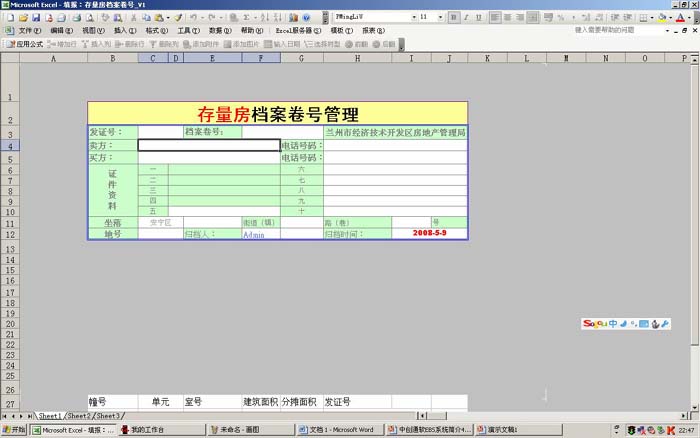The image size is (700, 438).
Task: Open Microsoft Word from the taskbar
Action: click(341, 430)
